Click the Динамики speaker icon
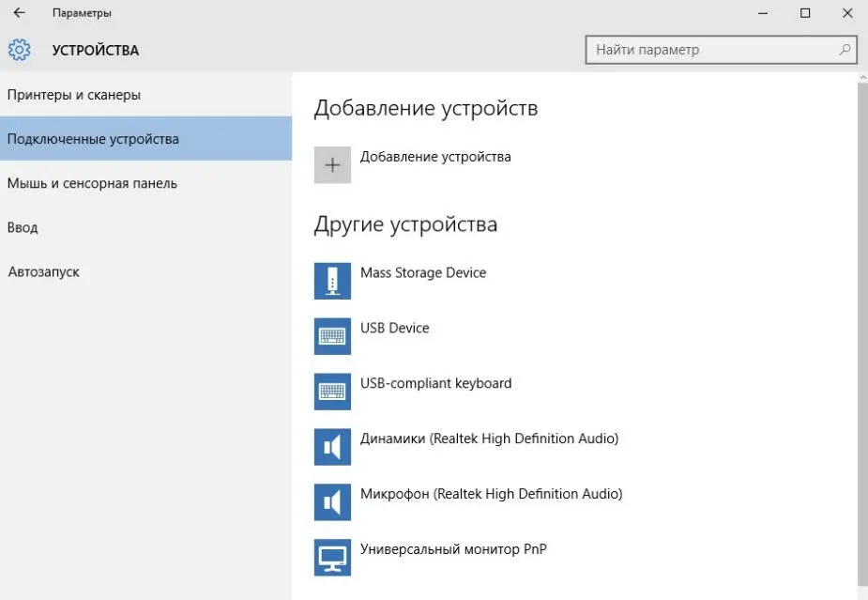This screenshot has width=868, height=600. [x=332, y=447]
